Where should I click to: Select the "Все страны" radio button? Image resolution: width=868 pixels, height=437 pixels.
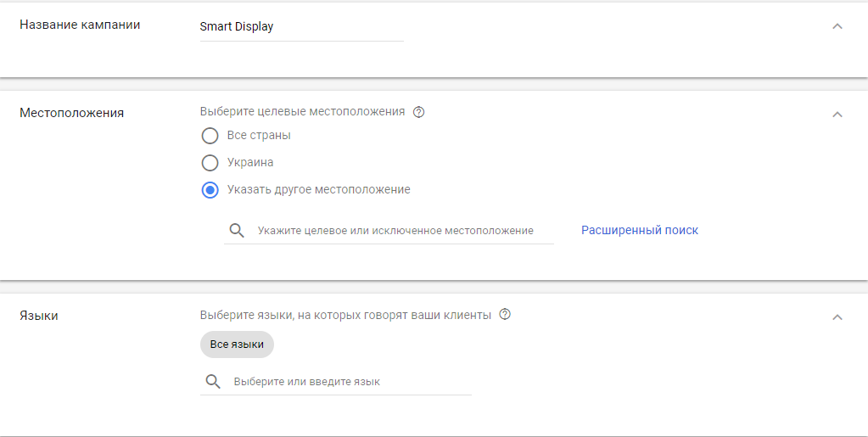210,136
